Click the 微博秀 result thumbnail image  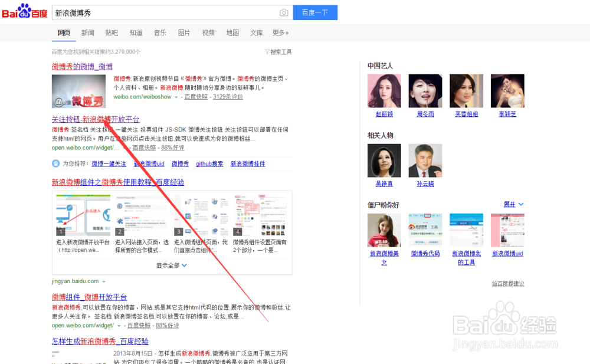78,91
